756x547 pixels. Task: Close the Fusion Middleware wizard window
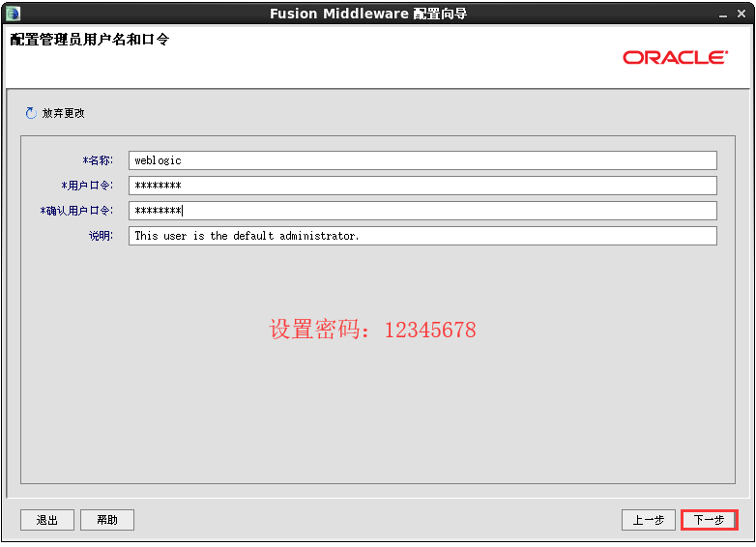tap(741, 14)
